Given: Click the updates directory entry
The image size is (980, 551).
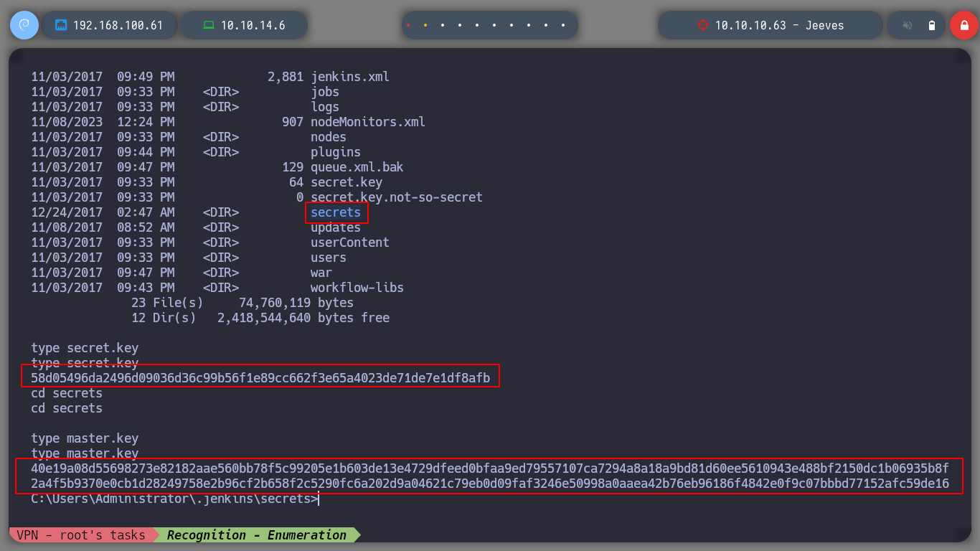Looking at the screenshot, I should (336, 227).
